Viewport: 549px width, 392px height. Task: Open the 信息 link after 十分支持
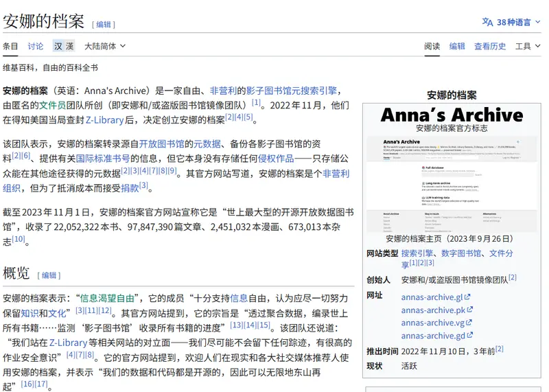pyautogui.click(x=239, y=299)
